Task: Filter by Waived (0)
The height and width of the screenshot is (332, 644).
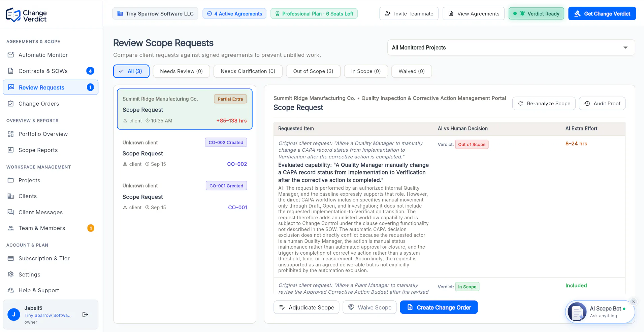Action: (412, 71)
